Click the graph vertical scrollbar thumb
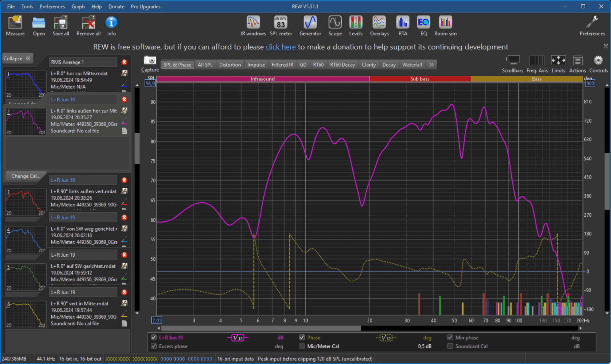 [x=607, y=181]
